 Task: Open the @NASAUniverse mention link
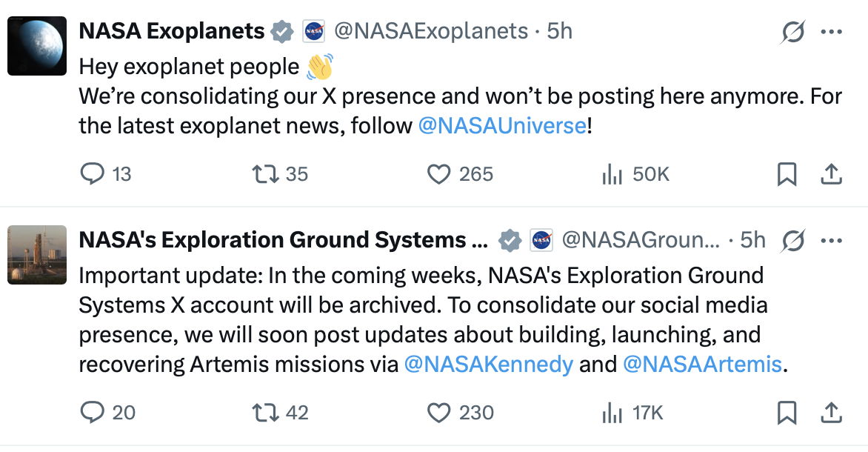tap(502, 126)
